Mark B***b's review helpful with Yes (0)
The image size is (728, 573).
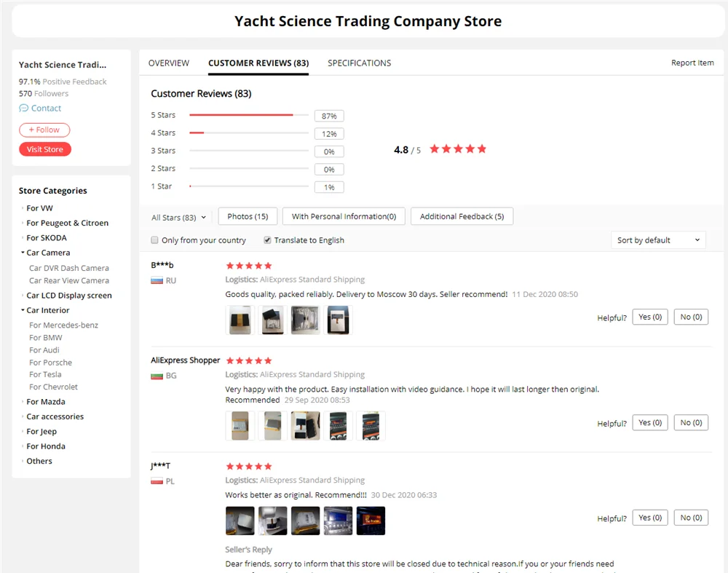coord(650,317)
